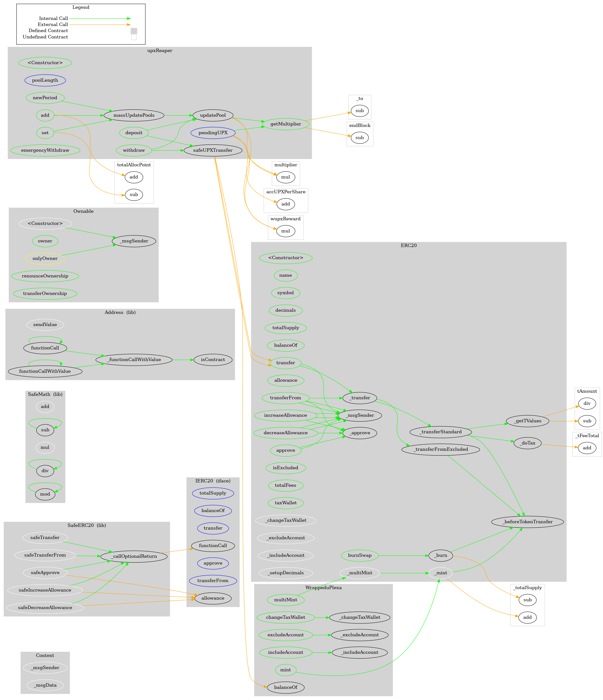The image size is (603, 700).
Task: Click the decreaseAllowance node
Action: click(x=286, y=433)
